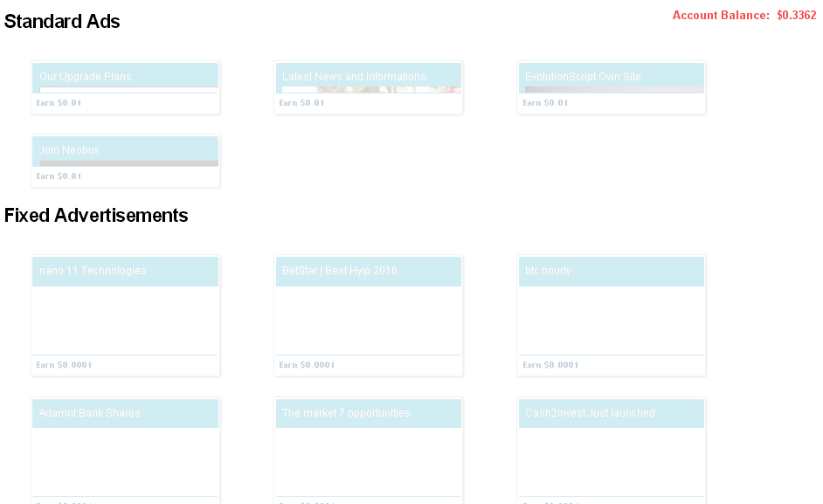This screenshot has height=504, width=823.
Task: Click the Account Balance amount
Action: pyautogui.click(x=796, y=16)
